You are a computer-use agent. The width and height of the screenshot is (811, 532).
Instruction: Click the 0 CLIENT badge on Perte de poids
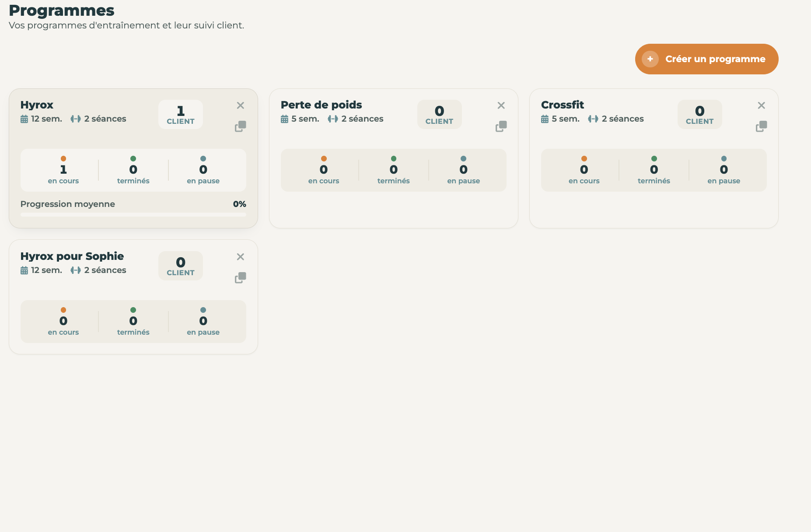click(439, 115)
